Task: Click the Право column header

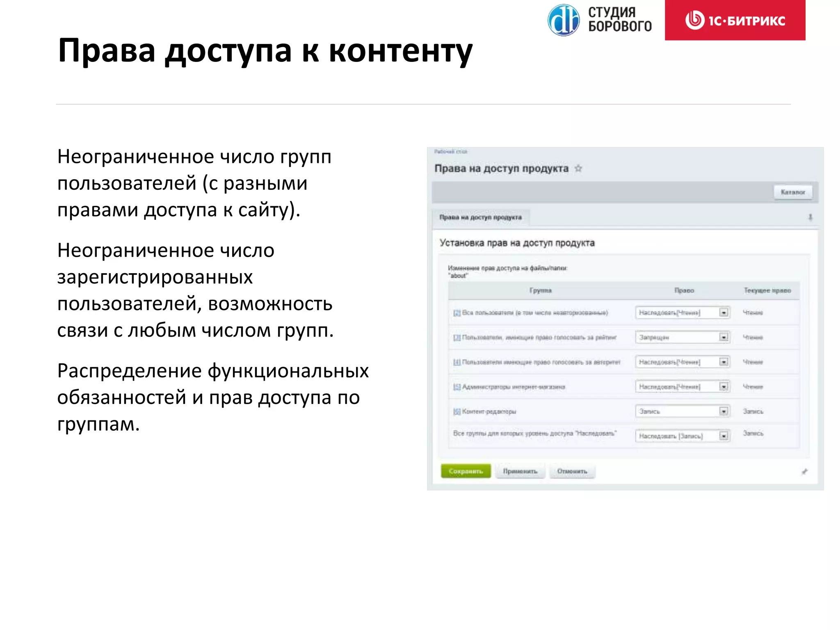Action: click(684, 290)
